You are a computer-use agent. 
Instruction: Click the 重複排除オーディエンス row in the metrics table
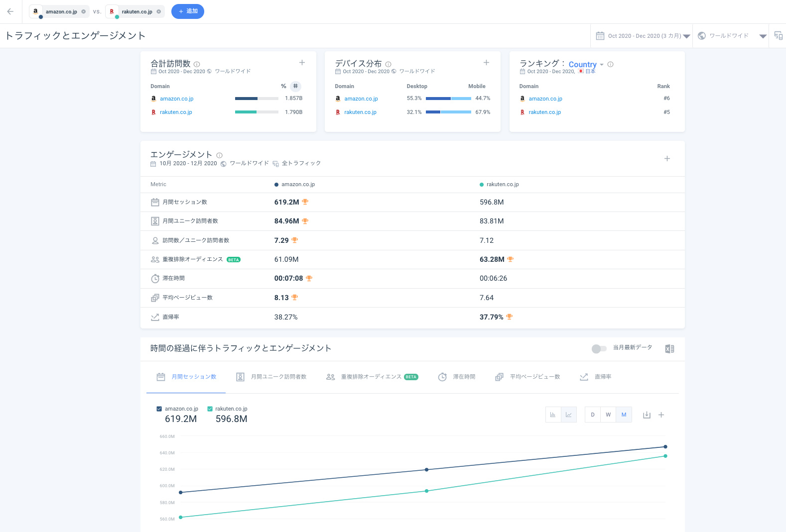412,259
